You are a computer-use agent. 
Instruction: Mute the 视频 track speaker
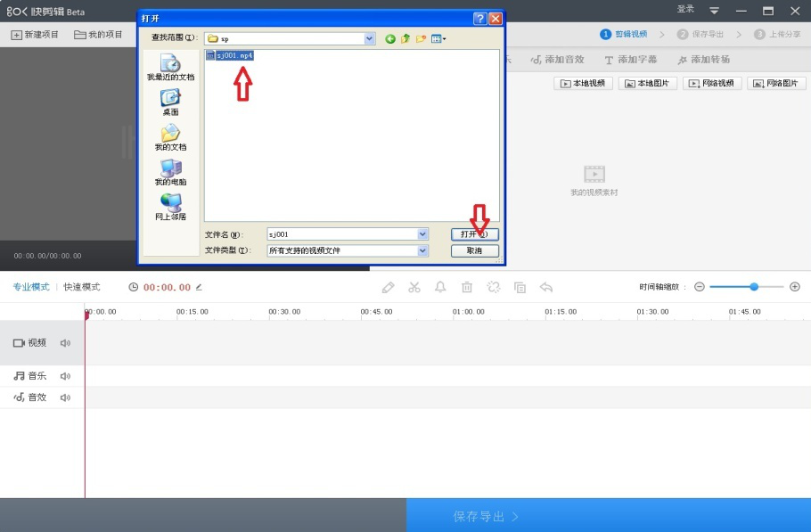click(x=65, y=343)
